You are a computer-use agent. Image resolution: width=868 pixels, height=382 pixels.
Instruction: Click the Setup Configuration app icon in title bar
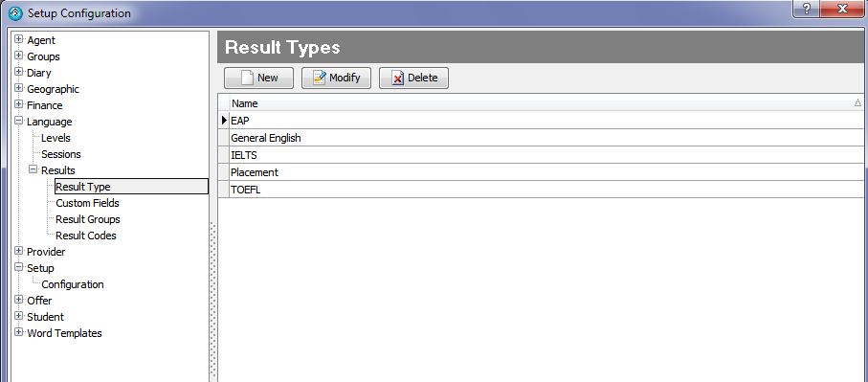pyautogui.click(x=16, y=12)
